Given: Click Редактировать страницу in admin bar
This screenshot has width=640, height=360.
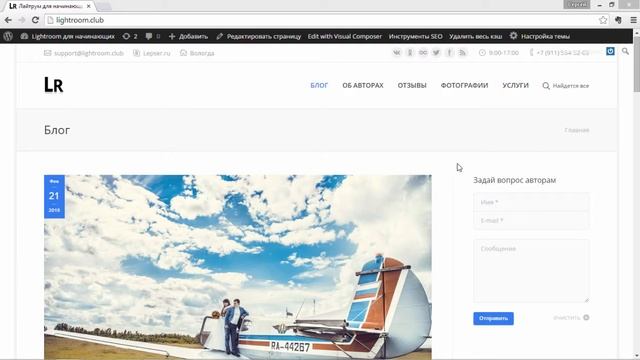Looking at the screenshot, I should (259, 36).
